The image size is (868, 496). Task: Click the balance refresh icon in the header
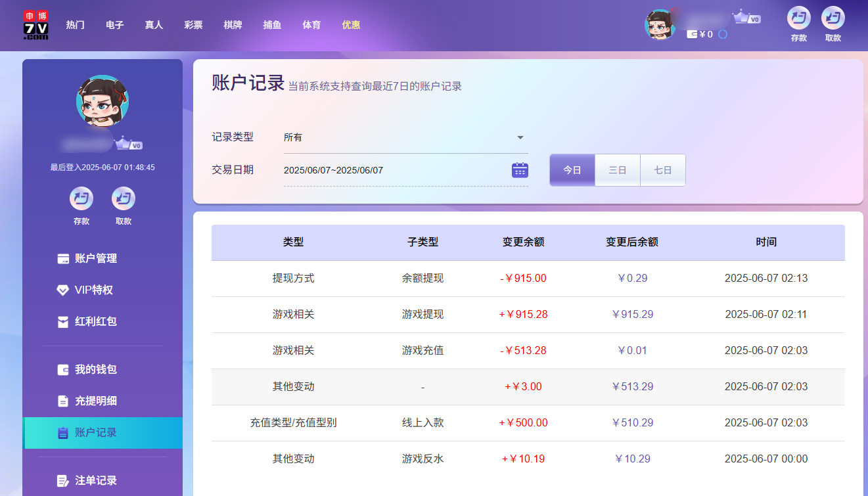[723, 34]
